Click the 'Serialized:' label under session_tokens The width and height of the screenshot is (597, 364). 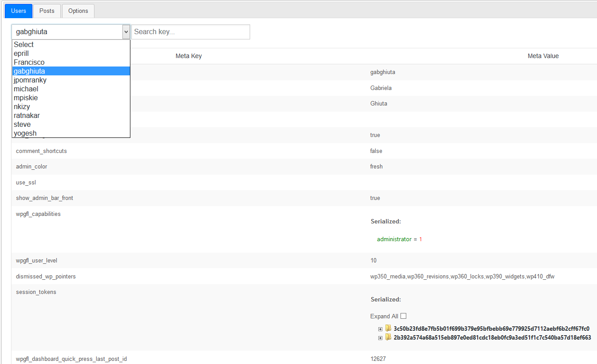386,299
